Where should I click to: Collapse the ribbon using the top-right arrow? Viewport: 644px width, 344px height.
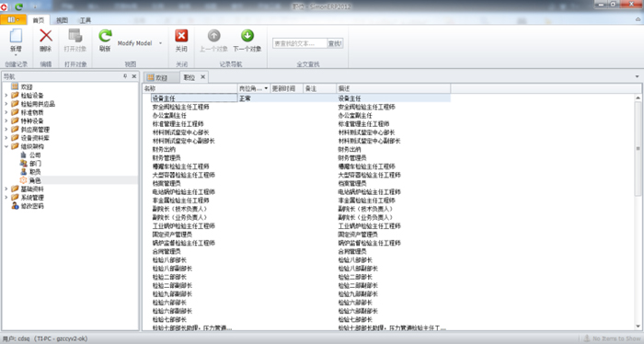tap(638, 19)
